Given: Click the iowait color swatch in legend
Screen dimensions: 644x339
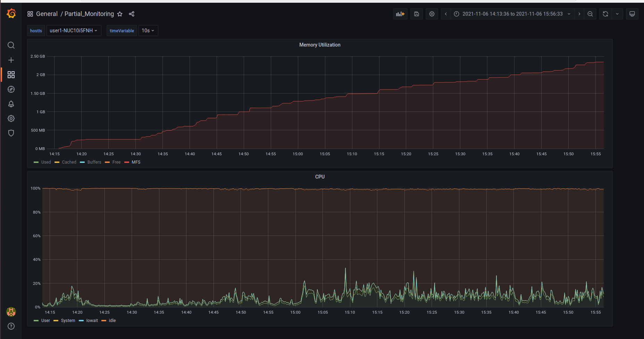Looking at the screenshot, I should pyautogui.click(x=81, y=321).
